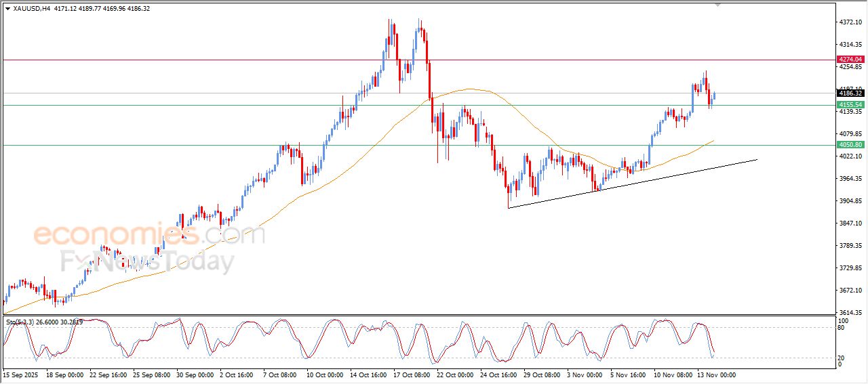Click the 3614.35 price axis label
The width and height of the screenshot is (868, 384).
pos(850,312)
